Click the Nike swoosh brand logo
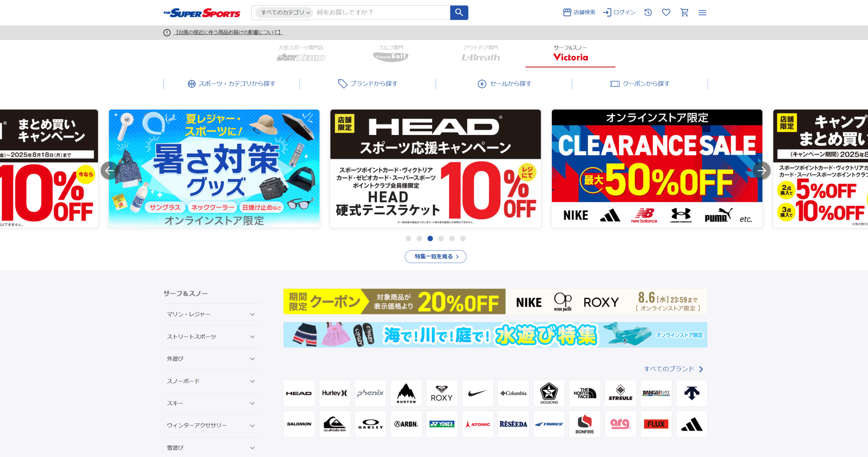The image size is (868, 457). pos(477,393)
